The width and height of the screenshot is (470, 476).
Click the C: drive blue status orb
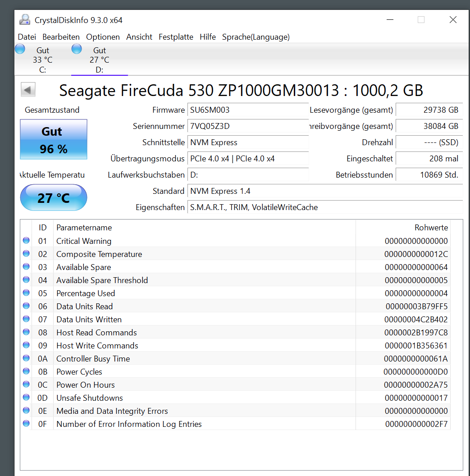[20, 49]
